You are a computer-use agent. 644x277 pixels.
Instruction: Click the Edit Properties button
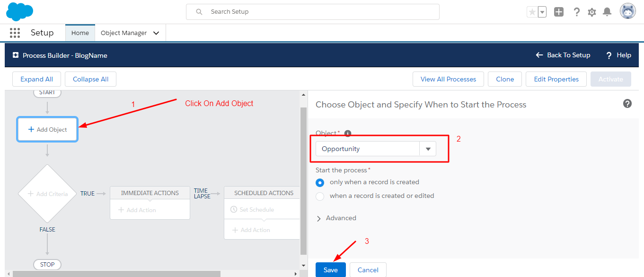click(556, 79)
